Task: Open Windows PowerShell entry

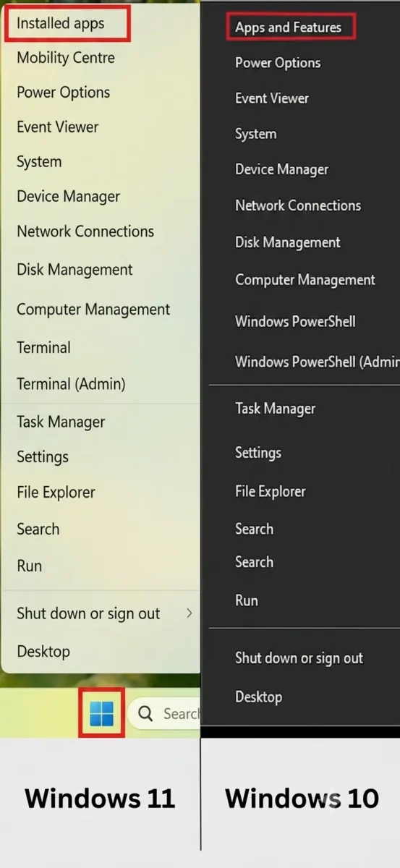Action: click(295, 322)
